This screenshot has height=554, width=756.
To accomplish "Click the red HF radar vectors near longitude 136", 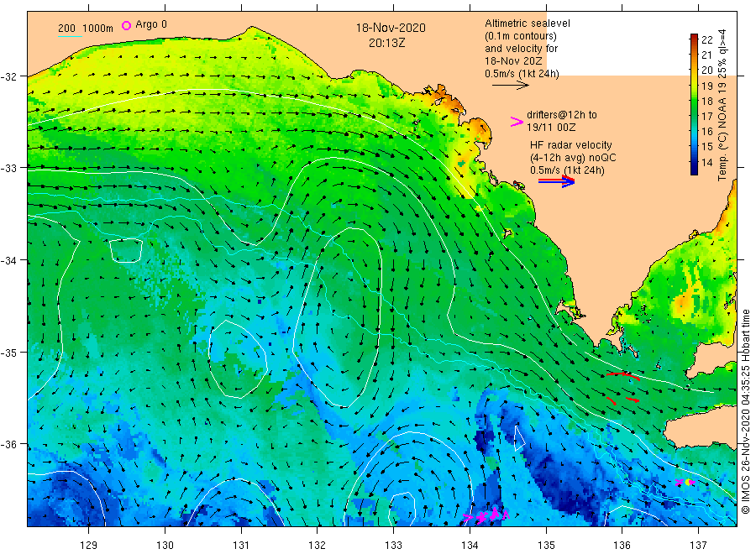I will [x=623, y=387].
